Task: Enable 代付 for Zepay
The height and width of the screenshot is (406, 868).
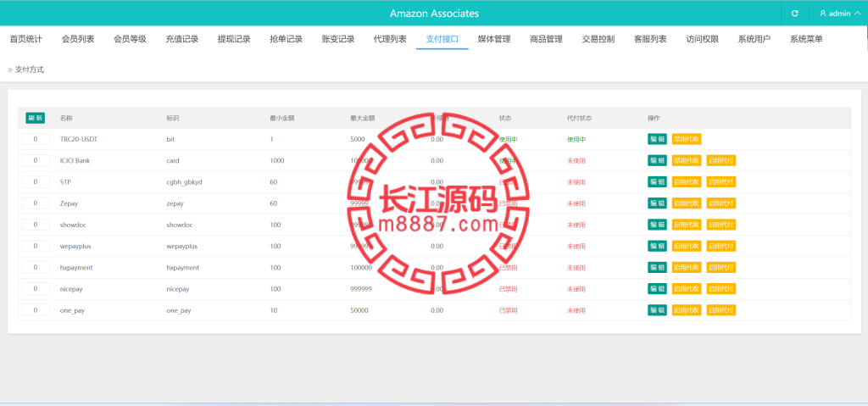Action: click(x=721, y=203)
